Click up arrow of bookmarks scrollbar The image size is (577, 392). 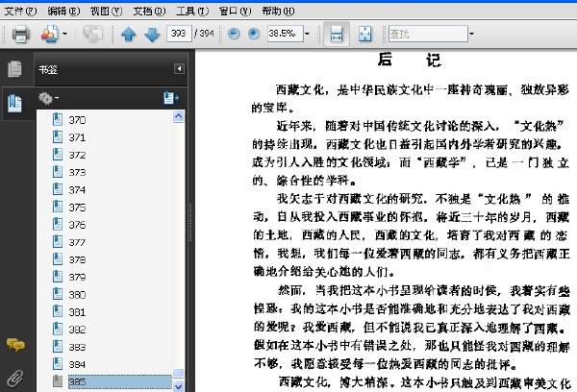tap(179, 116)
